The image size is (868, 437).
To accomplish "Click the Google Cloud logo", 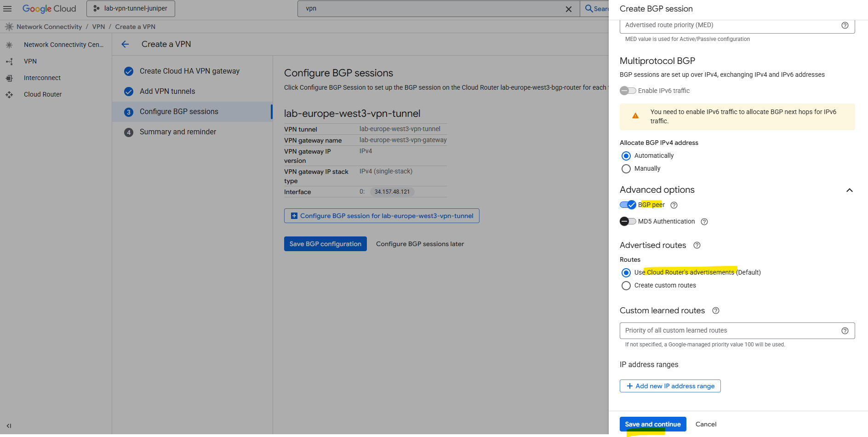I will pos(49,9).
